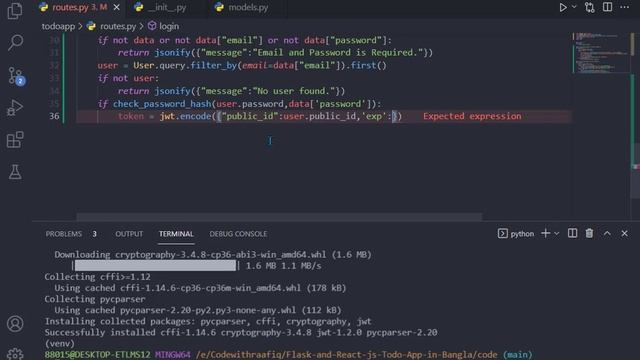Open Source Control view with 2 changes

tap(16, 76)
